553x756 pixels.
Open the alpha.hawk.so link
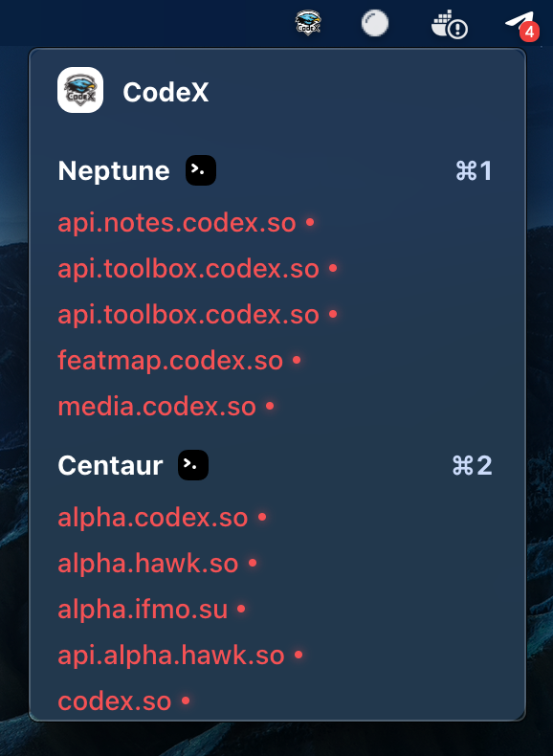(x=148, y=564)
